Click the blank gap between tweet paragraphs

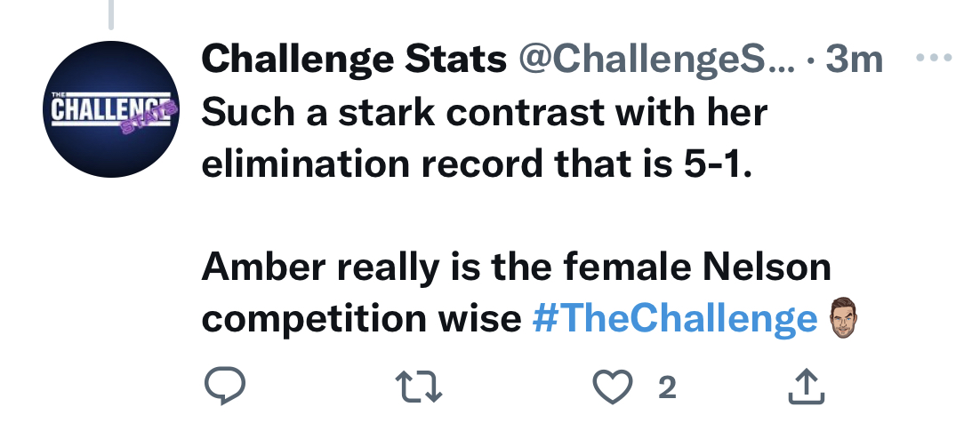[x=517, y=215]
